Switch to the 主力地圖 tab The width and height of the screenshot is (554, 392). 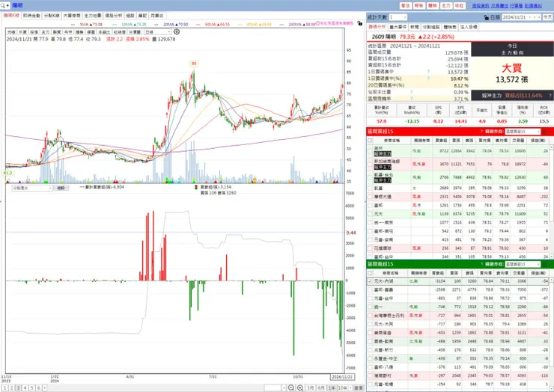pos(93,16)
